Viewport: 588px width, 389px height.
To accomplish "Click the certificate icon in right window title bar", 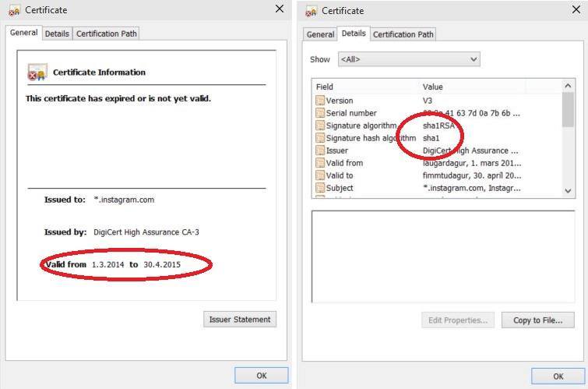I will coord(312,11).
